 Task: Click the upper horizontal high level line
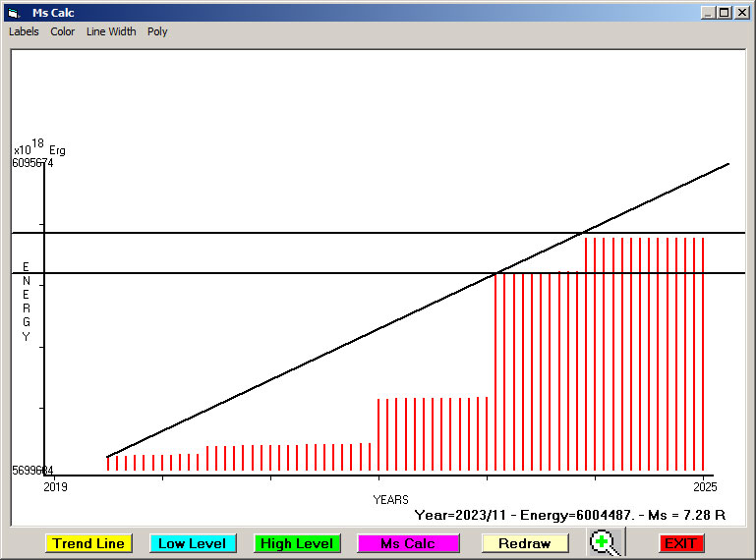[378, 233]
